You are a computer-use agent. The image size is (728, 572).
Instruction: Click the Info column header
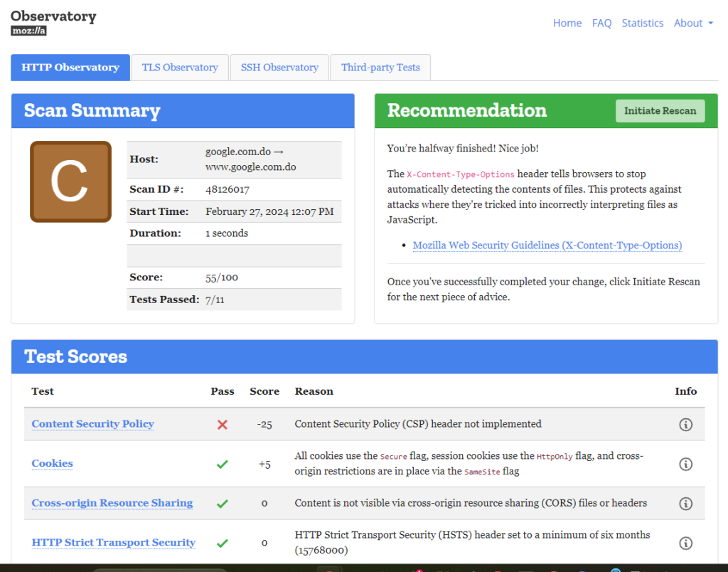(x=686, y=391)
